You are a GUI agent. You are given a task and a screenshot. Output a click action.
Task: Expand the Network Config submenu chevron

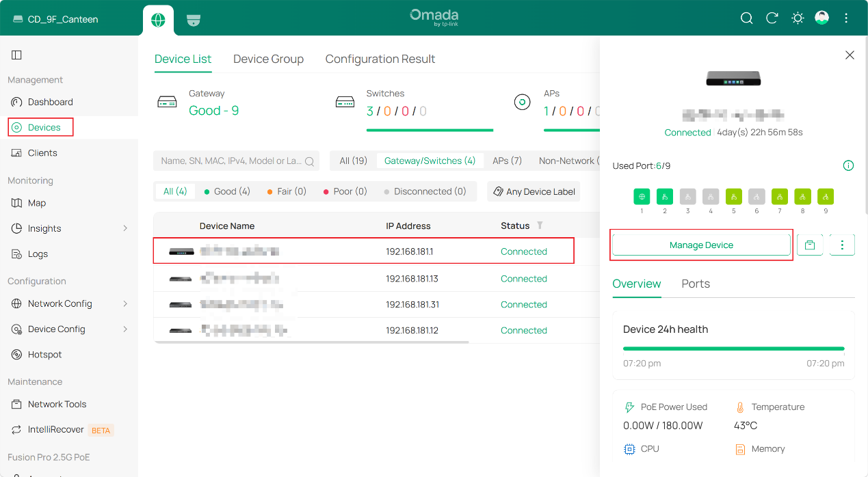[x=125, y=303]
